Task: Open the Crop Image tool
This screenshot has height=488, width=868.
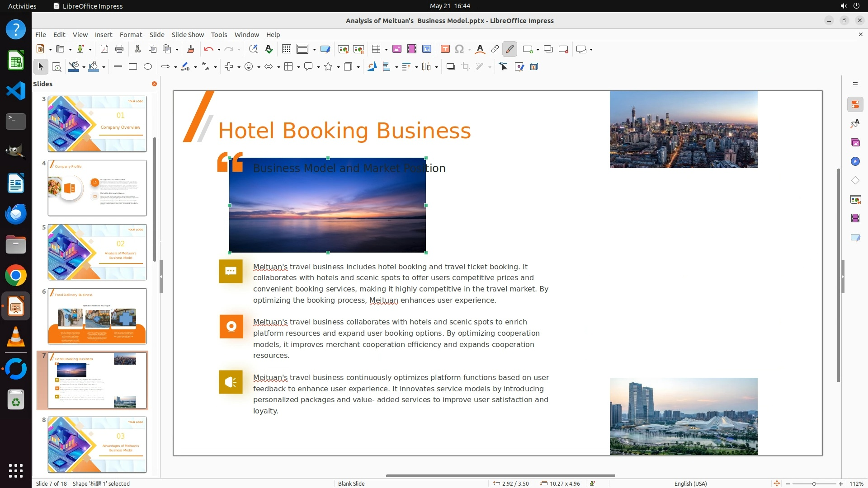Action: coord(466,67)
